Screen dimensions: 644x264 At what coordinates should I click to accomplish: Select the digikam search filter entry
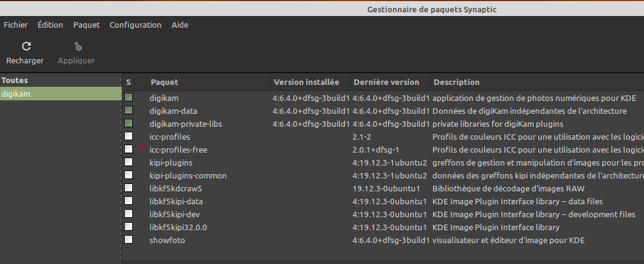coord(60,94)
